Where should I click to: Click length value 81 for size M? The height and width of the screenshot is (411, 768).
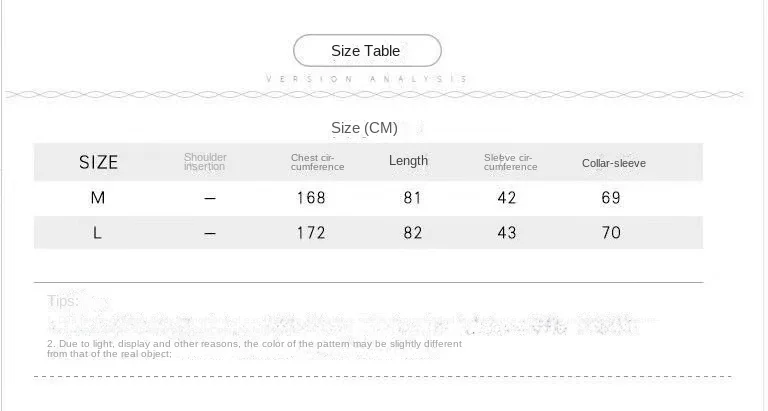click(412, 198)
